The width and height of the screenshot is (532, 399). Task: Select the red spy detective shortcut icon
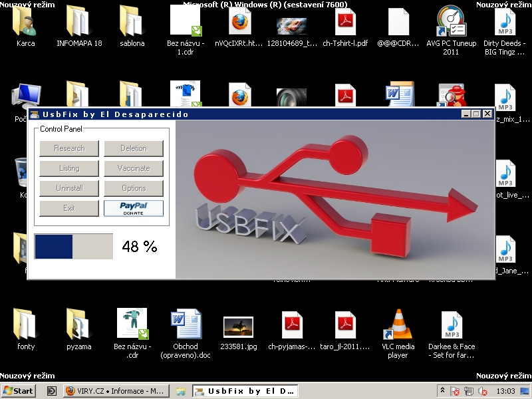[452, 95]
